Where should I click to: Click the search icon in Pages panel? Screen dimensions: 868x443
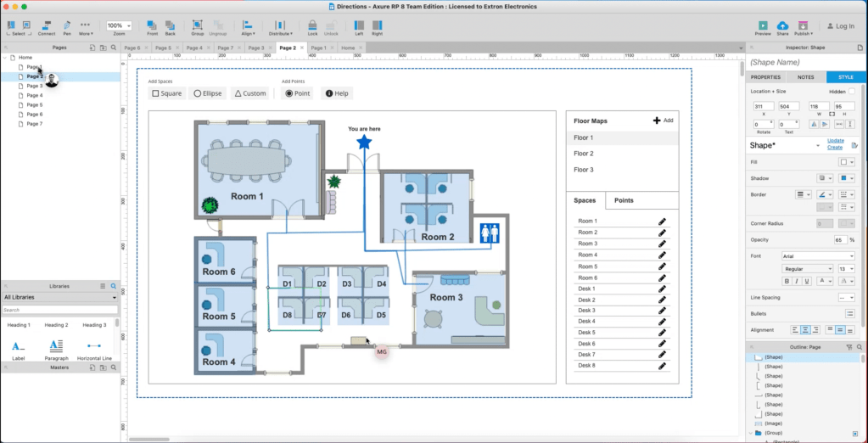point(113,48)
